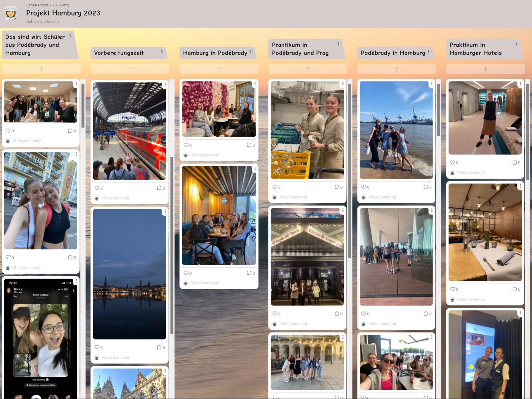Like the train station photo post
This screenshot has width=532, height=399.
click(97, 188)
